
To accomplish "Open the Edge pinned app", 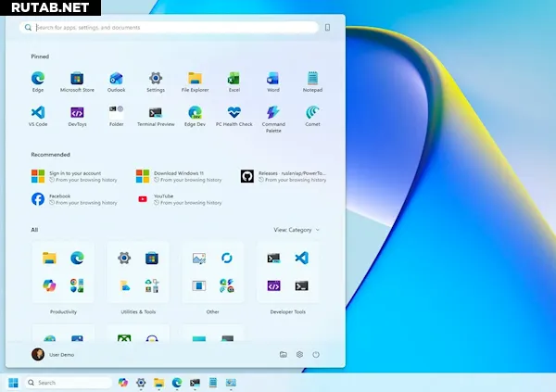I will [x=38, y=80].
